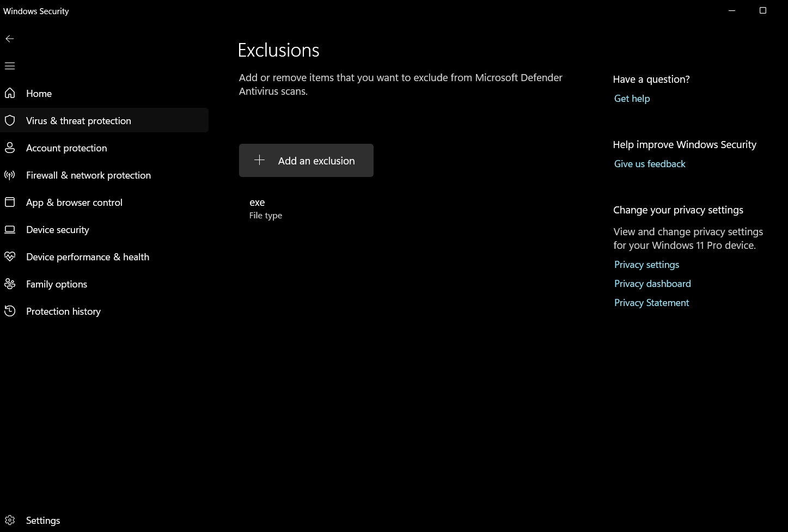Open Firewall & network protection via its icon

click(x=10, y=175)
